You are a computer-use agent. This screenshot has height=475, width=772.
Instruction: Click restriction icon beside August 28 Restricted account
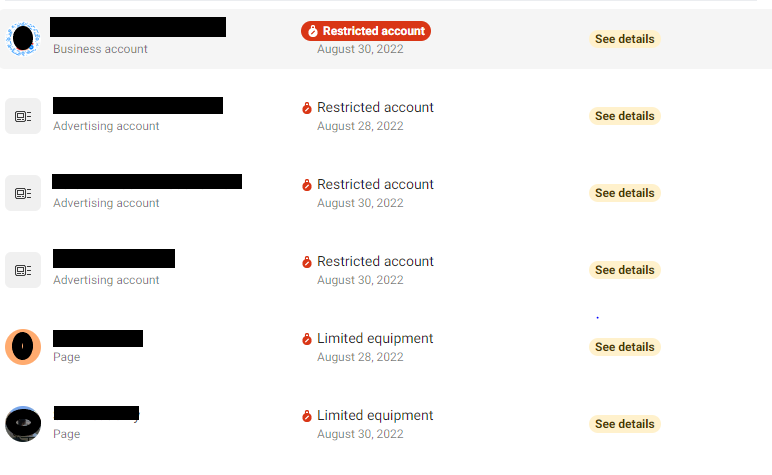[x=307, y=108]
